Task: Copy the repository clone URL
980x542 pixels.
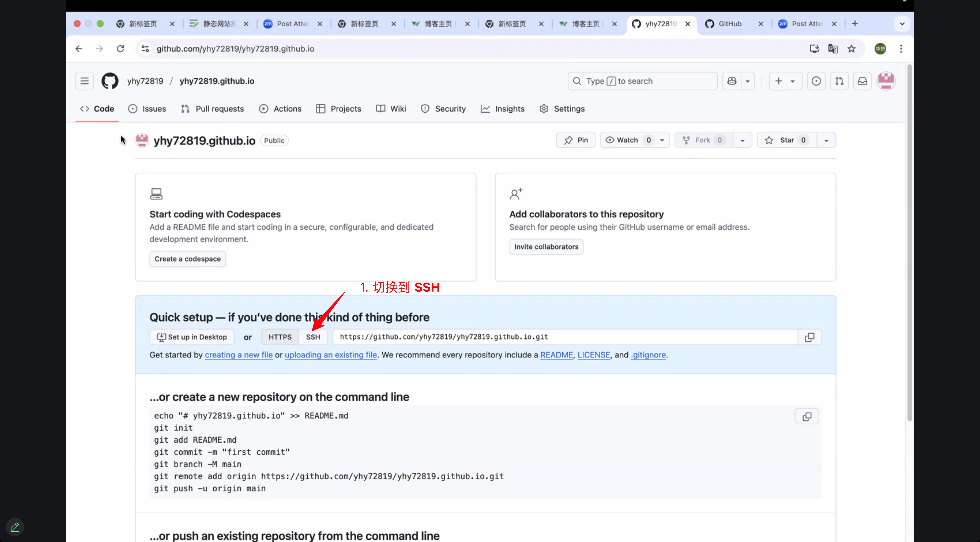Action: tap(810, 337)
